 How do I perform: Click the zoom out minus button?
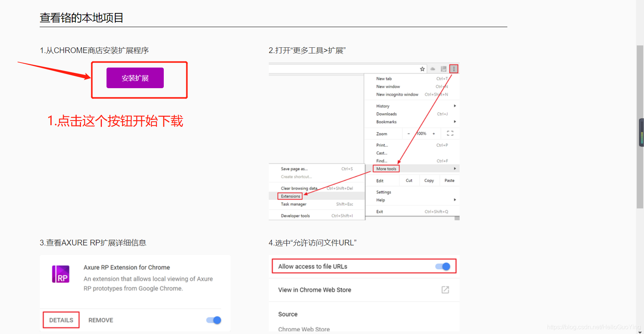click(x=408, y=134)
